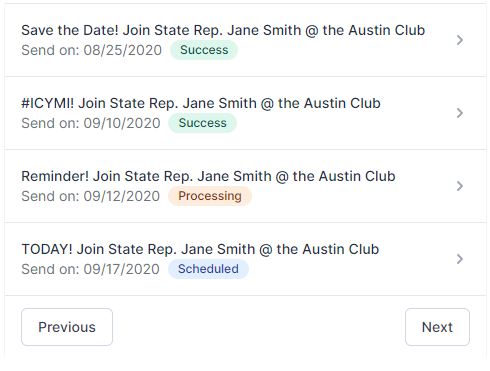Open the chevron on Save the Date row

460,40
